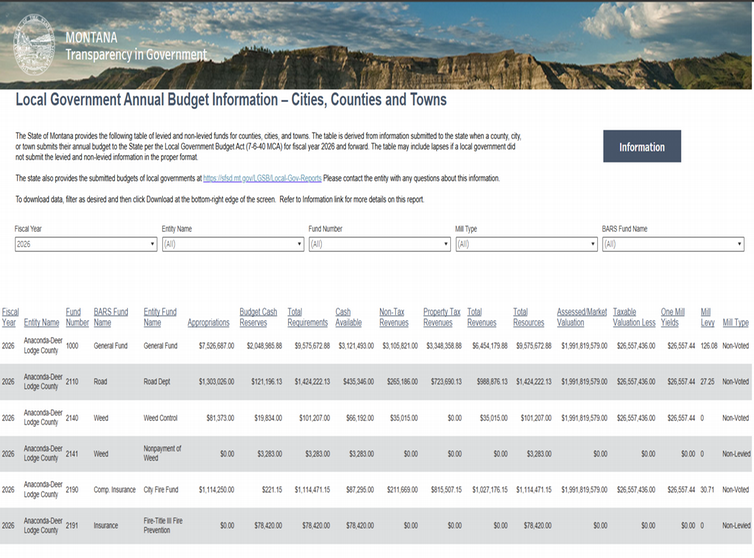Click the 27.25 mill levy value
The height and width of the screenshot is (558, 754).
coord(707,381)
